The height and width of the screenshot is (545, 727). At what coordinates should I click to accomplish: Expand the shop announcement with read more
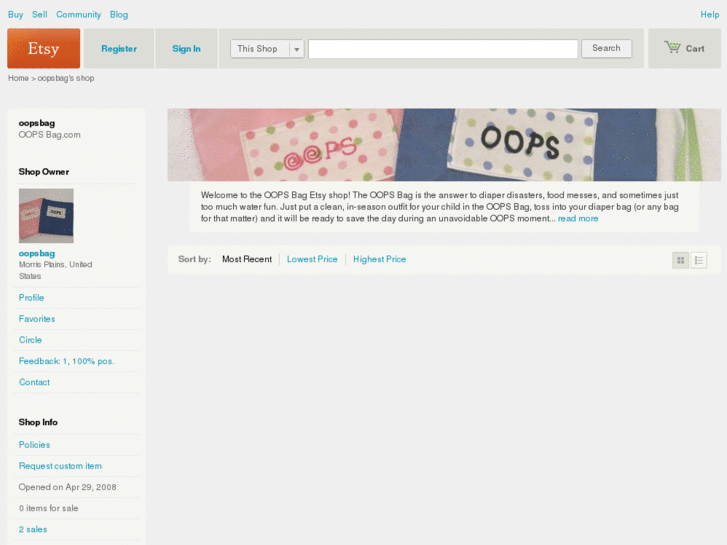click(x=578, y=218)
